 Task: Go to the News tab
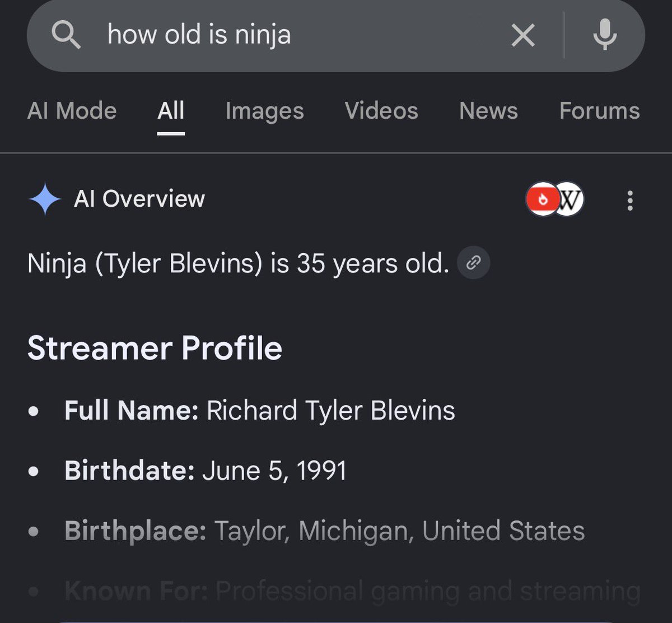(488, 111)
